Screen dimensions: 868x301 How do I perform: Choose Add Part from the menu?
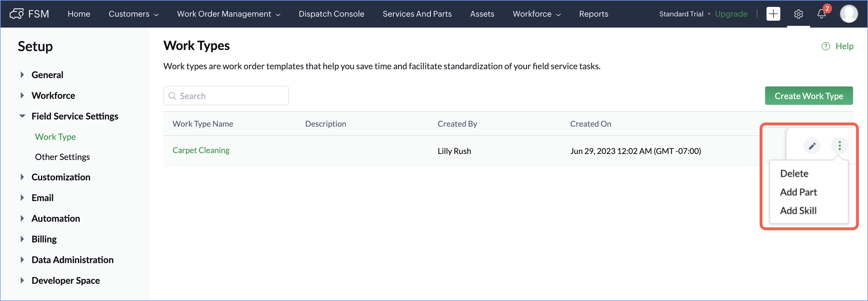(798, 192)
